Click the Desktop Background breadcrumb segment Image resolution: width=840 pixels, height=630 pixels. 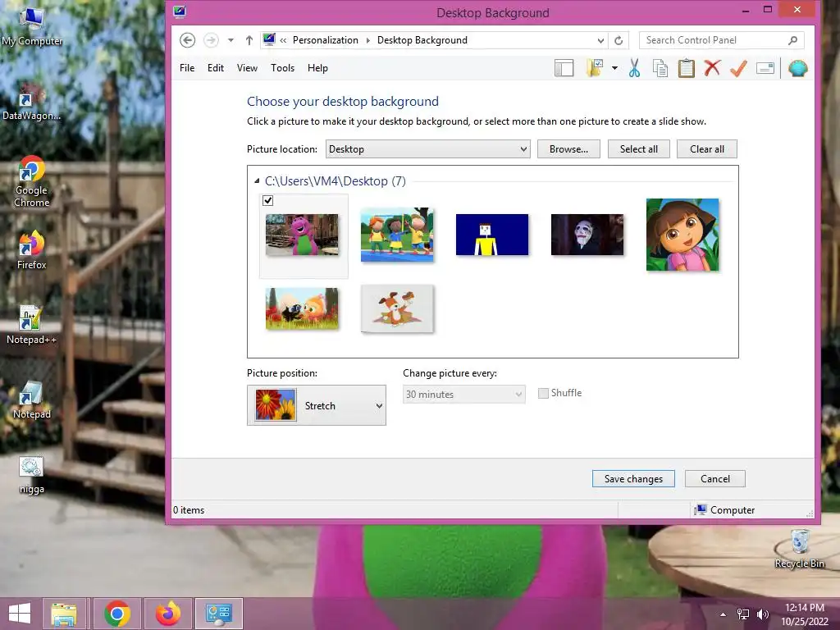pyautogui.click(x=422, y=40)
